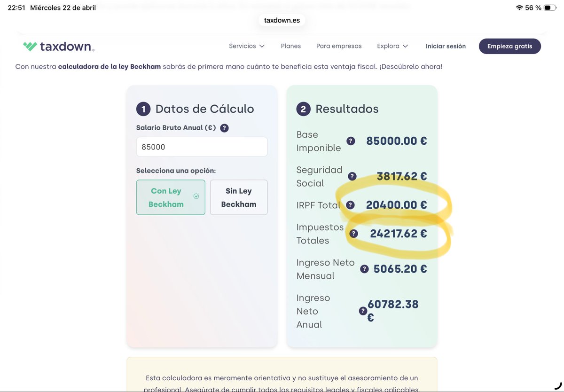
Task: Click the 85000.00 € Base Imponible value
Action: (397, 141)
